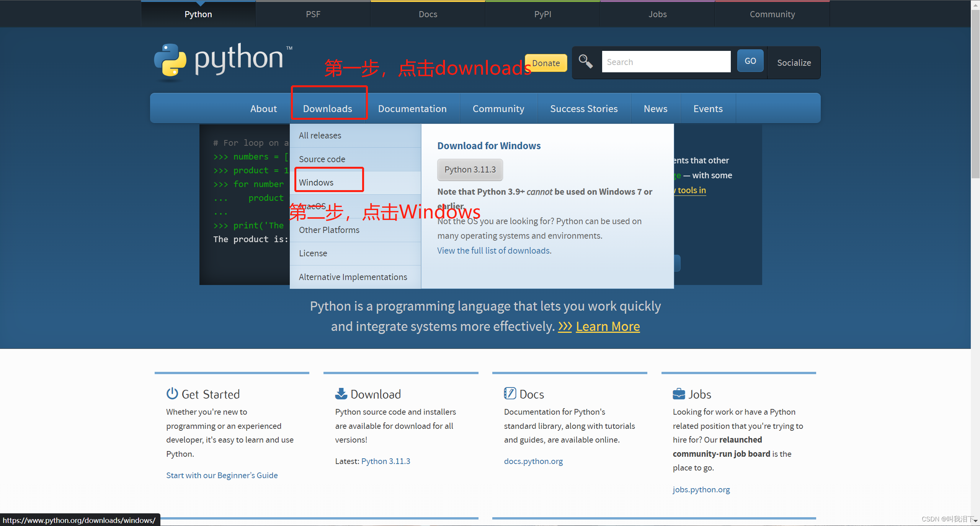Select Alternative Implementations menu entry
The height and width of the screenshot is (526, 980).
[x=353, y=277]
